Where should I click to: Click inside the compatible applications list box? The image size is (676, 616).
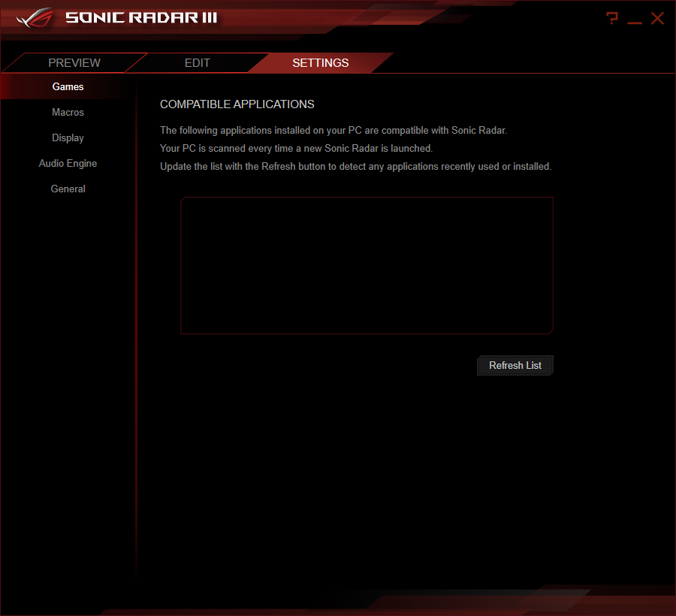click(367, 265)
